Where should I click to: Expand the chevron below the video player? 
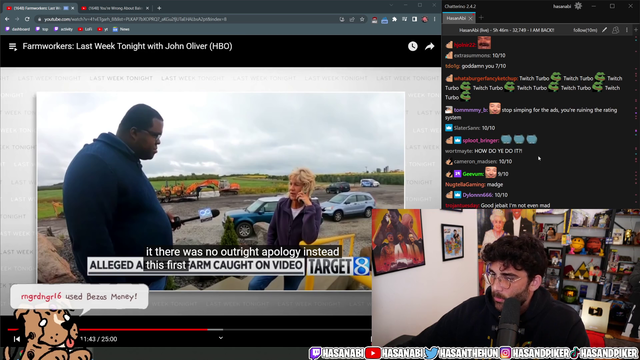pyautogui.click(x=220, y=338)
